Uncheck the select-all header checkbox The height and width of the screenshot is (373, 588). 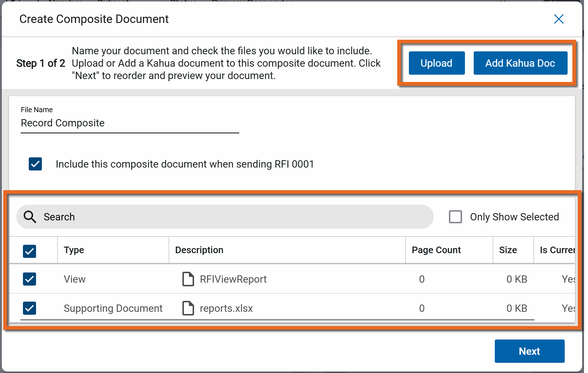click(29, 251)
